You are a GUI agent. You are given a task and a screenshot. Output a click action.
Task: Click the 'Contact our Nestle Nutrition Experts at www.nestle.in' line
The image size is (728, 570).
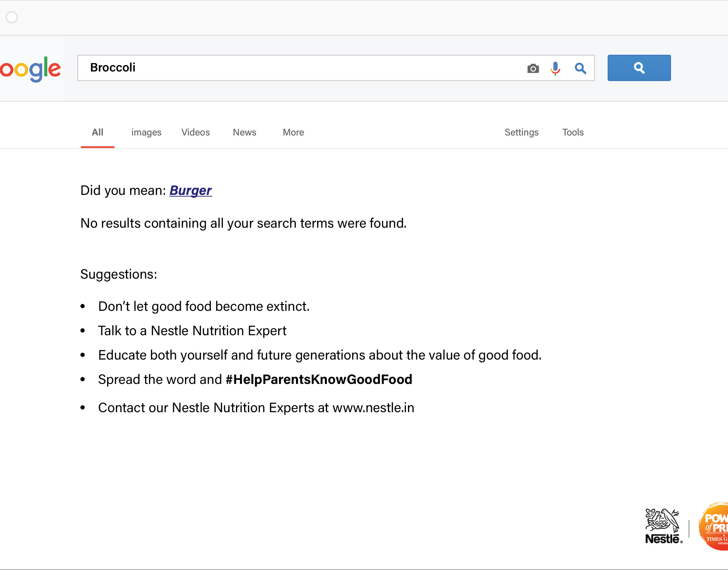256,408
